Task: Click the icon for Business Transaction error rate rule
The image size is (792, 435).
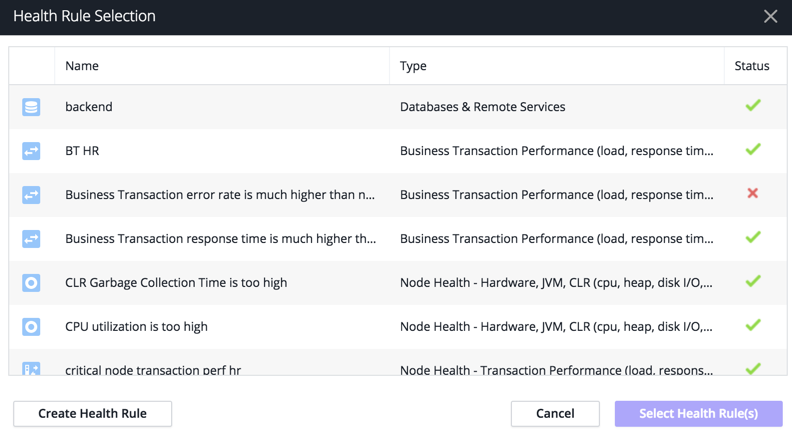Action: [x=31, y=195]
